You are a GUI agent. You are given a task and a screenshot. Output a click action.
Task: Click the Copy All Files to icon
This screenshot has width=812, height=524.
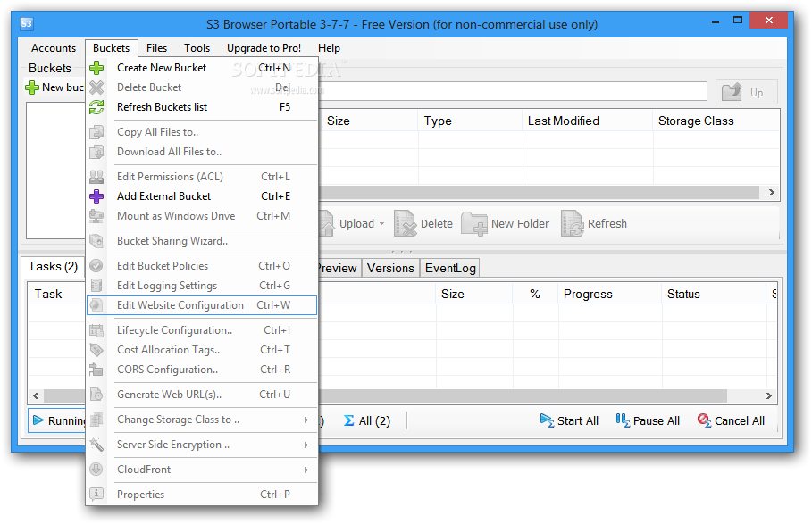click(x=96, y=132)
